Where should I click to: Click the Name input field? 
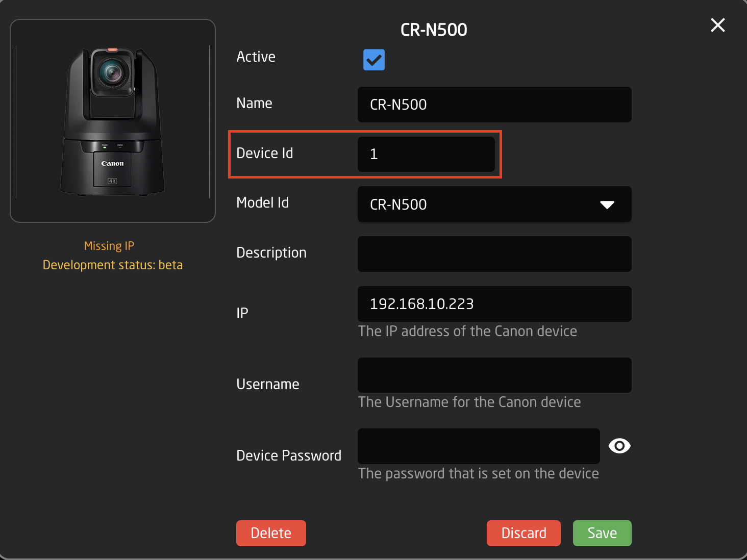coord(494,105)
